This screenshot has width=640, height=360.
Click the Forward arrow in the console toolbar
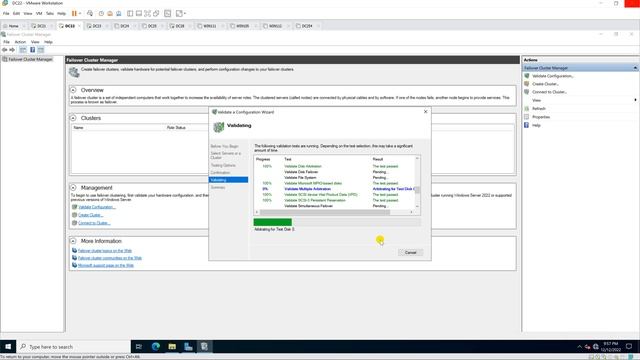pos(12,50)
